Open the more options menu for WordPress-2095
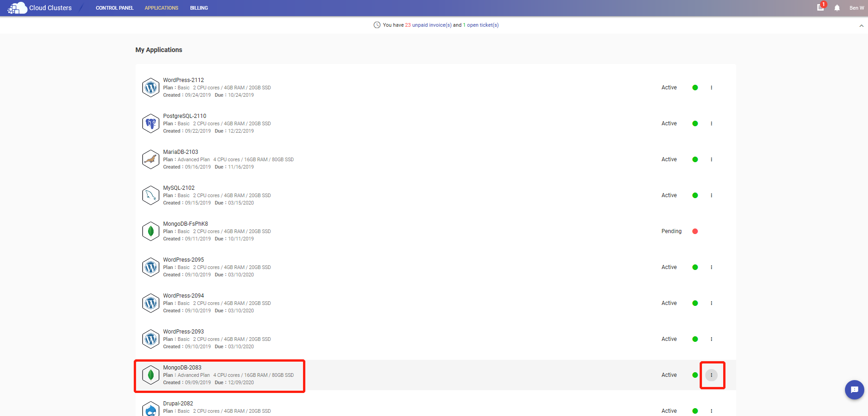This screenshot has width=868, height=416. pyautogui.click(x=711, y=267)
